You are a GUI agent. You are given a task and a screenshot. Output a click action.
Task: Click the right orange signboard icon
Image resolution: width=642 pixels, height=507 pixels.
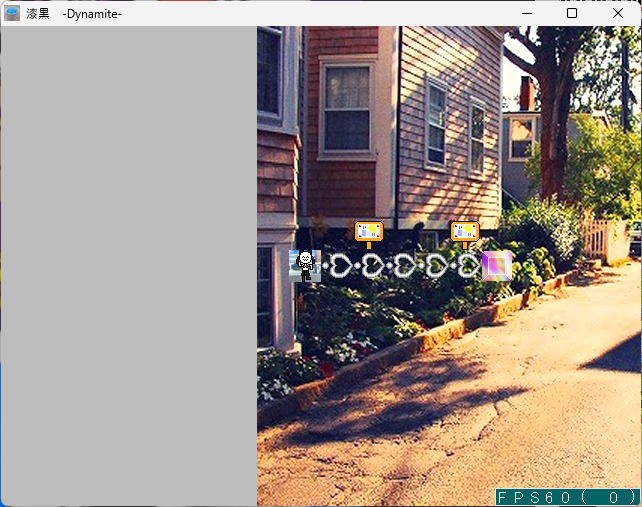465,235
